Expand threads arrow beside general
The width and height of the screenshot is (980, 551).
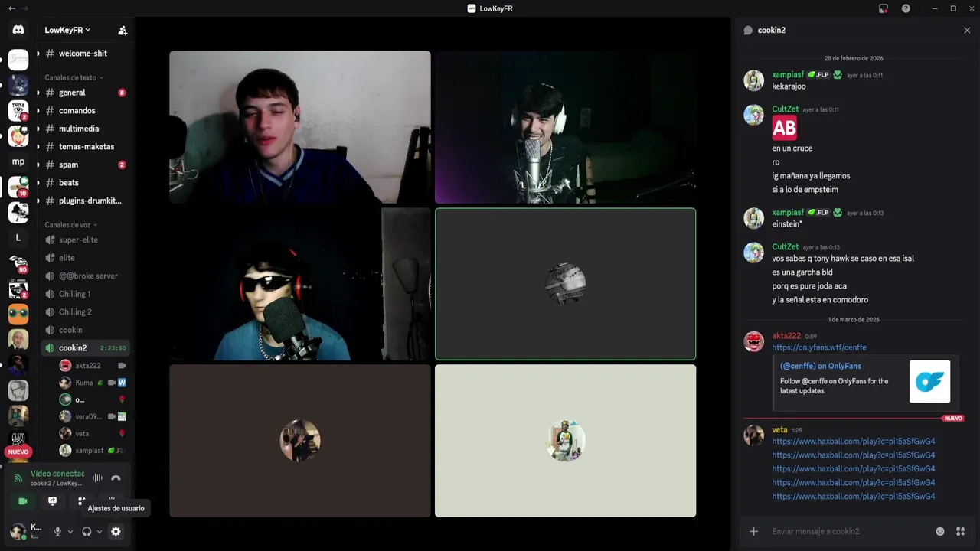(x=38, y=93)
